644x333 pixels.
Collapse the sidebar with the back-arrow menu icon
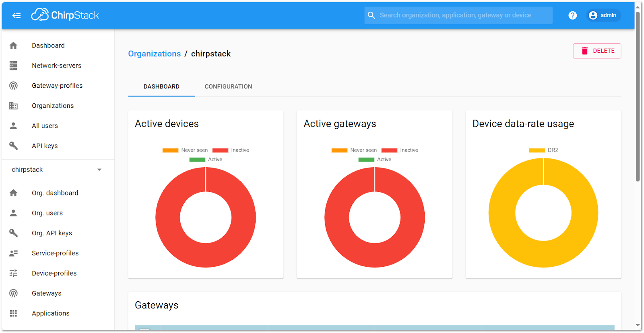tap(17, 15)
